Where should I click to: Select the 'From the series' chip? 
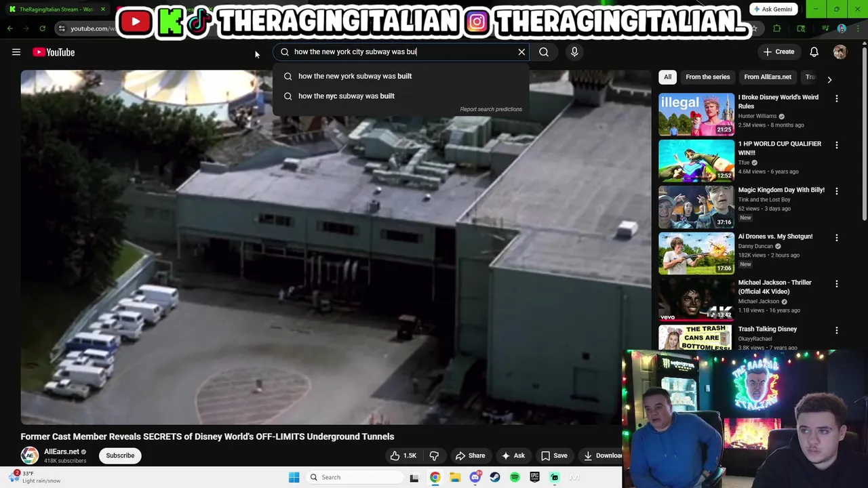pyautogui.click(x=707, y=77)
